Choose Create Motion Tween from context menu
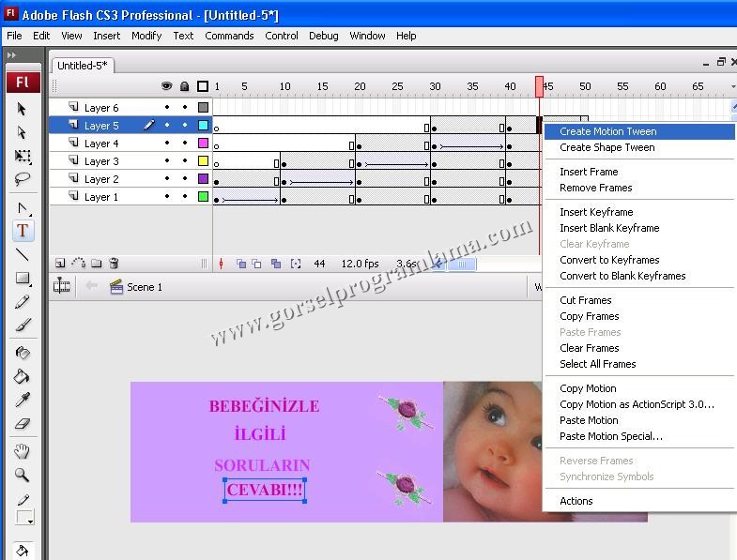 tap(607, 131)
